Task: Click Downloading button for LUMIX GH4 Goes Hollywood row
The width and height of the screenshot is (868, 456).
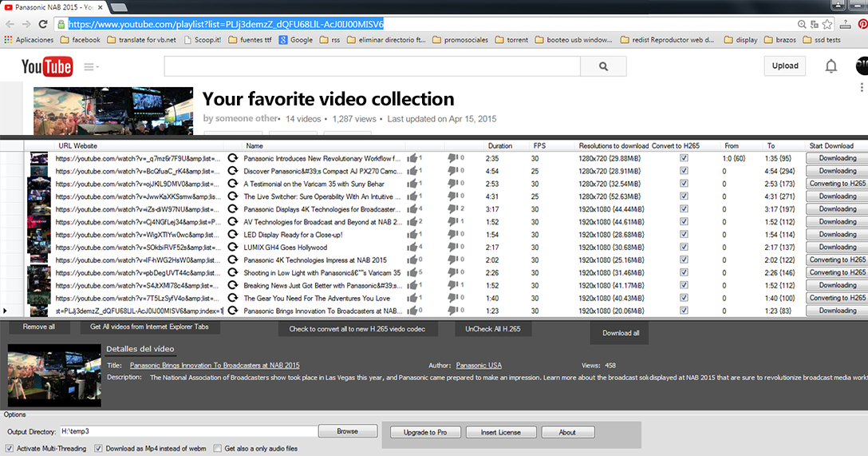Action: [x=837, y=247]
